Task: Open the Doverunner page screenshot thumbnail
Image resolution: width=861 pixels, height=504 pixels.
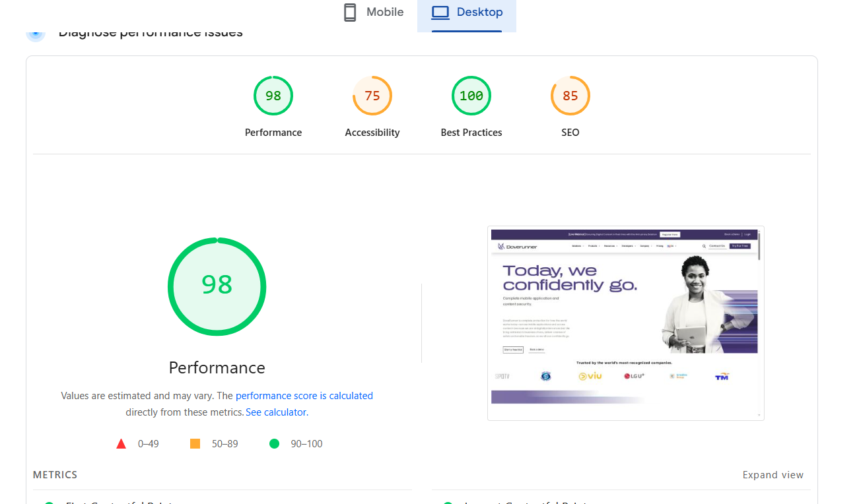Action: pyautogui.click(x=625, y=323)
